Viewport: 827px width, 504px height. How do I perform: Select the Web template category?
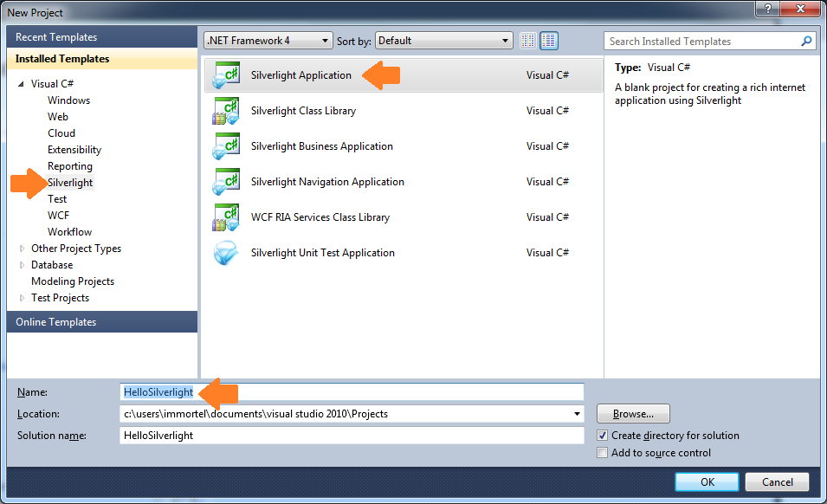point(58,117)
